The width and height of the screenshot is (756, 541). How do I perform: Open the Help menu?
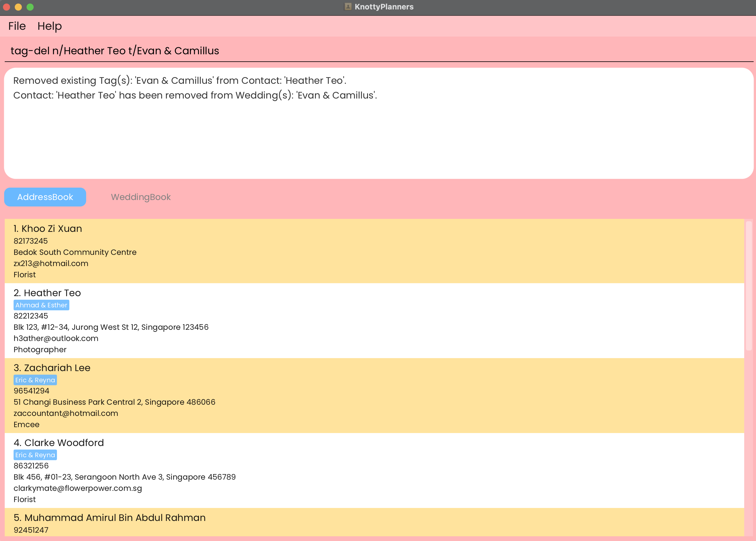[x=49, y=26]
